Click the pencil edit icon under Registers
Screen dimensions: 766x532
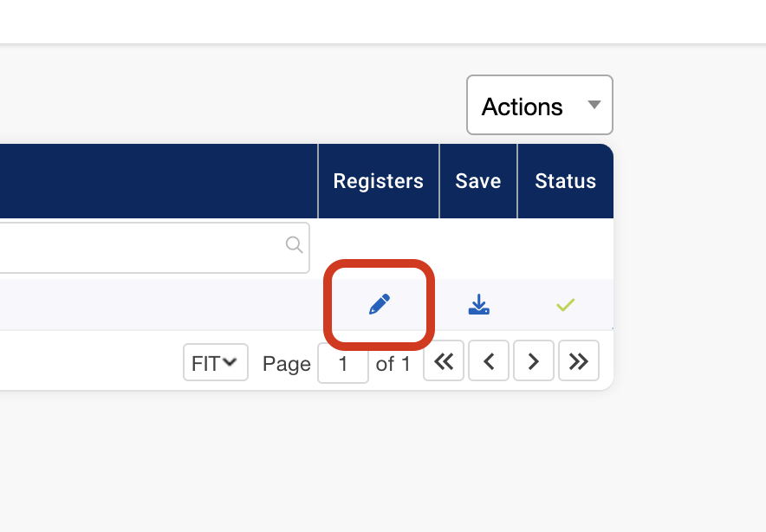pyautogui.click(x=380, y=304)
